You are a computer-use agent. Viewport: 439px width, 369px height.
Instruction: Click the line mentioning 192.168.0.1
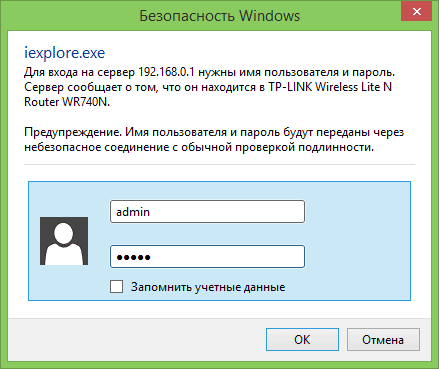[x=209, y=72]
